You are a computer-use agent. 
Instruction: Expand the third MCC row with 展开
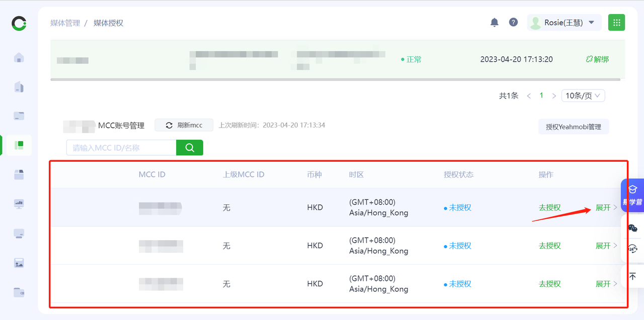point(606,284)
